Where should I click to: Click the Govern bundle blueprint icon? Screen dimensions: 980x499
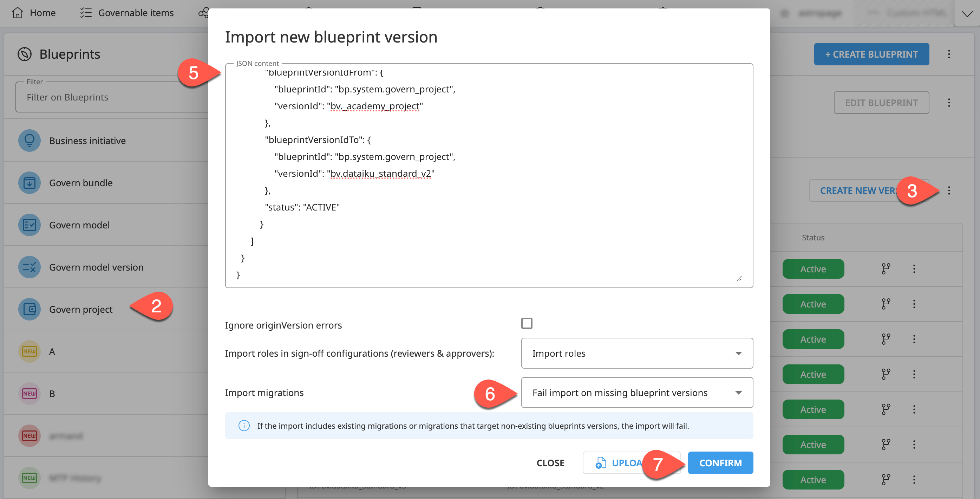(x=29, y=183)
